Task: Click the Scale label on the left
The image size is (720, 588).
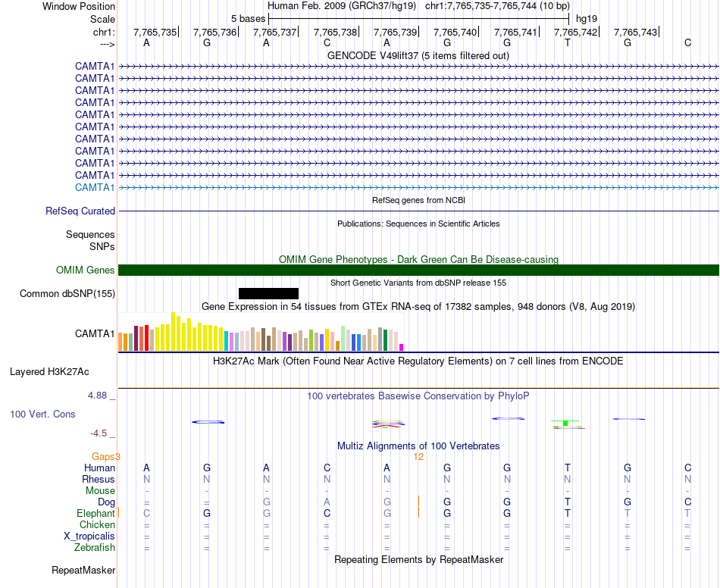Action: [x=102, y=19]
